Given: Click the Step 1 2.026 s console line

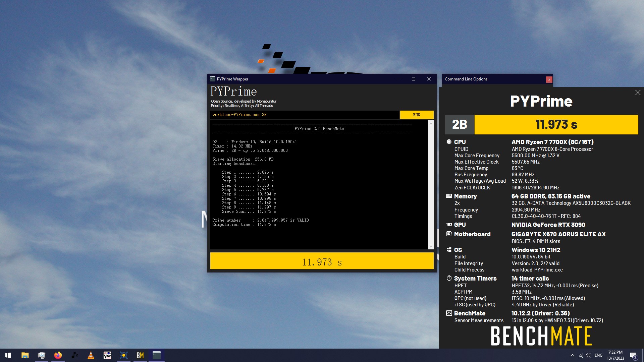Looking at the screenshot, I should 248,172.
